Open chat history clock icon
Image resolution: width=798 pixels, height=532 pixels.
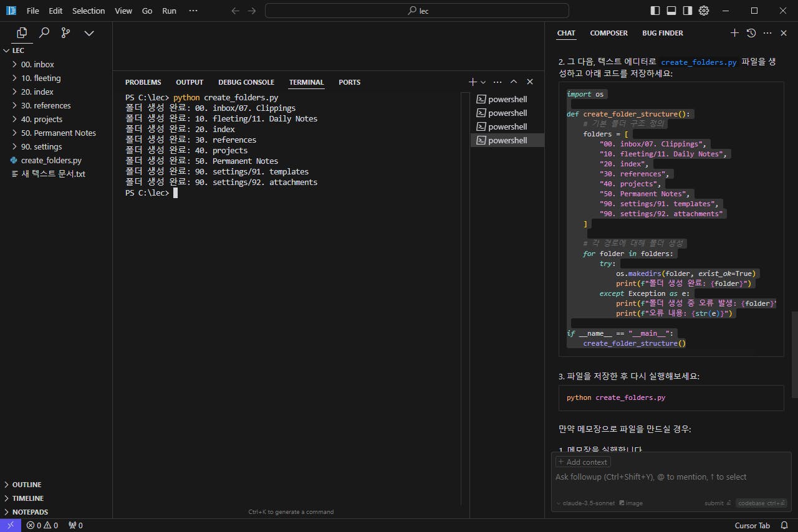(x=751, y=33)
